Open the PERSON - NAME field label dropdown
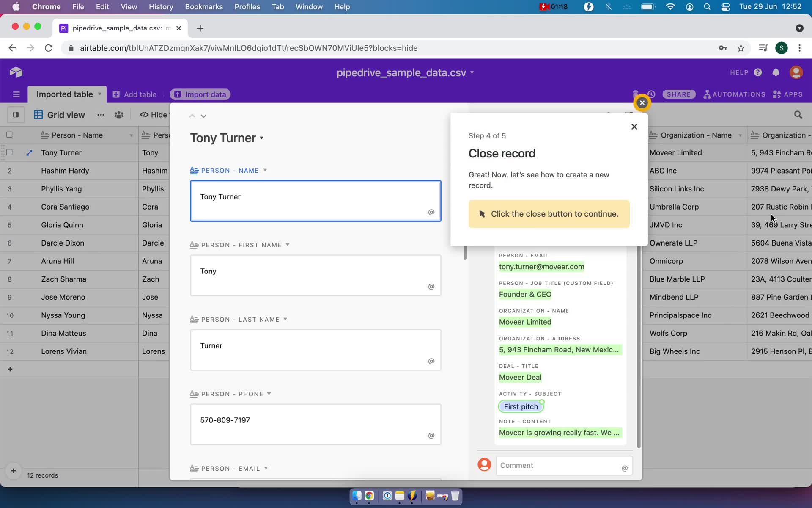Image resolution: width=812 pixels, height=508 pixels. 265,170
